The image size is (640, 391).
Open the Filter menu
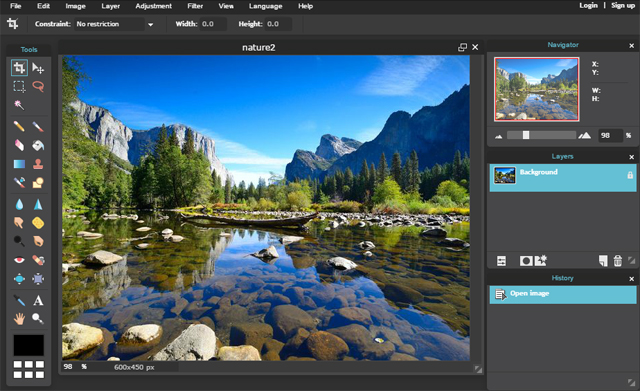click(x=195, y=6)
